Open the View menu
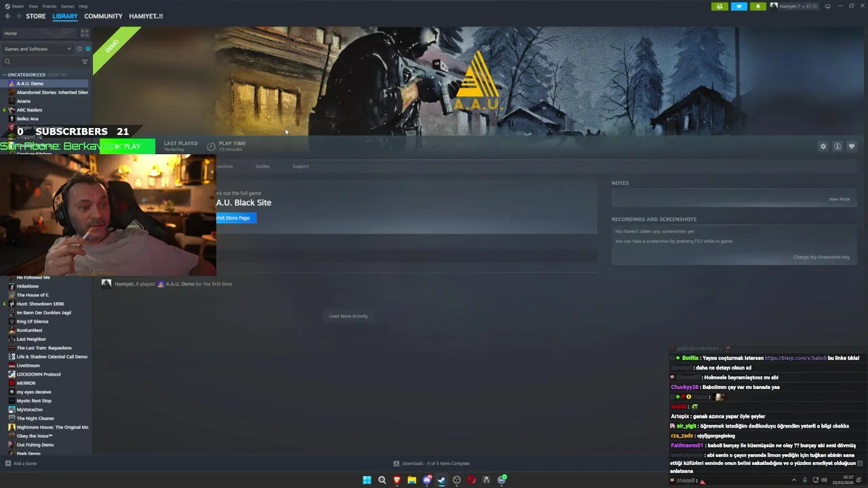Image resolution: width=868 pixels, height=488 pixels. click(33, 6)
